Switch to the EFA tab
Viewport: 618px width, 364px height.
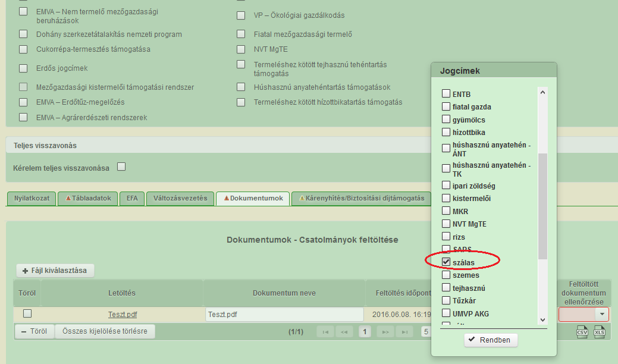pos(132,199)
